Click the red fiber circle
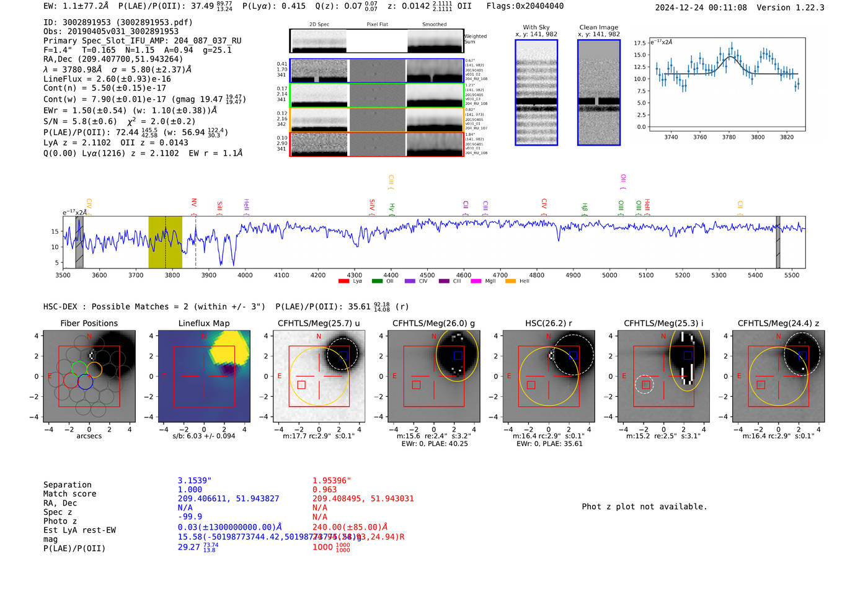Viewport: 868px width, 591px height. (x=71, y=380)
